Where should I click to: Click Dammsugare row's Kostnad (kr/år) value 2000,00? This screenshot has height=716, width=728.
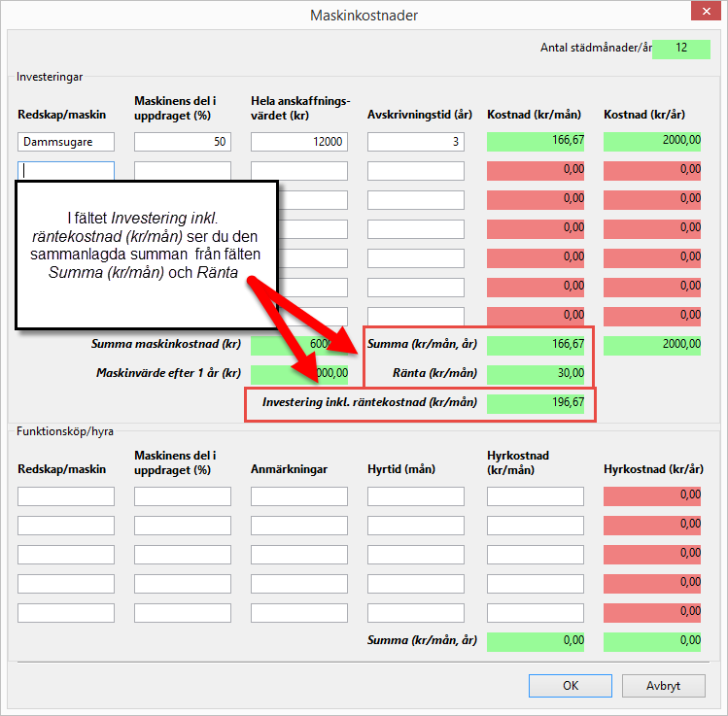(652, 141)
